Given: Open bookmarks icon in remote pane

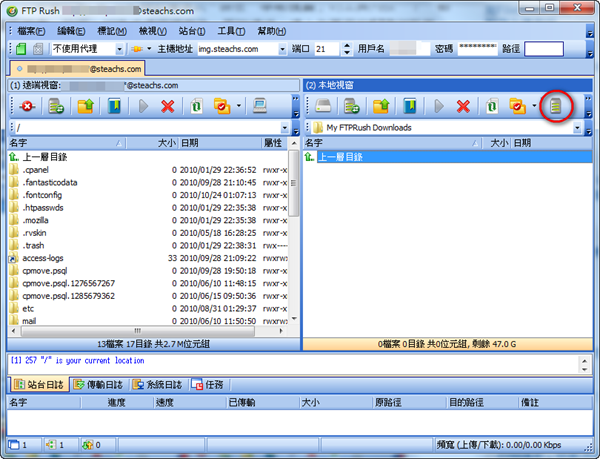Looking at the screenshot, I should click(114, 106).
